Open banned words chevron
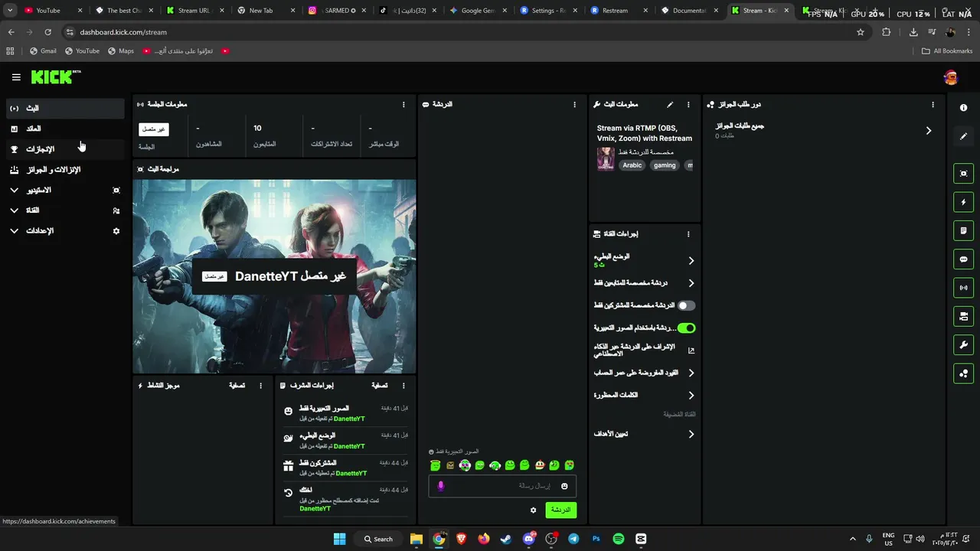Image resolution: width=980 pixels, height=551 pixels. tap(691, 396)
